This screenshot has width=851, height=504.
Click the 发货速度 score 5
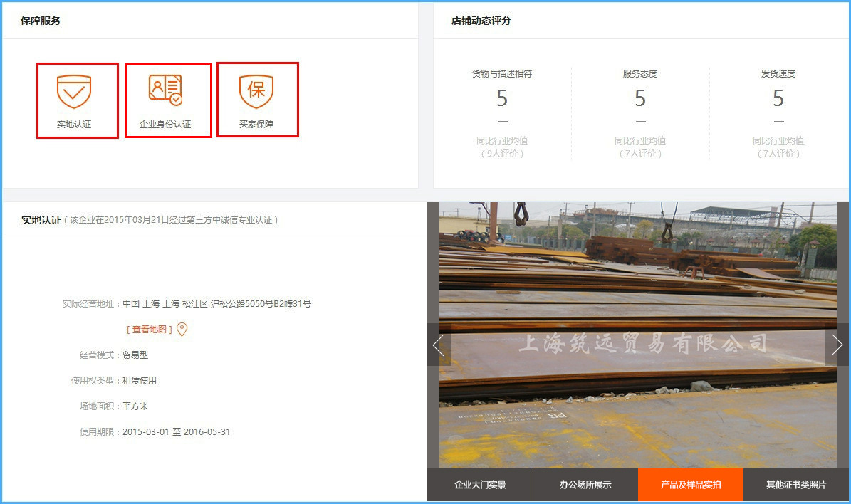coord(778,98)
